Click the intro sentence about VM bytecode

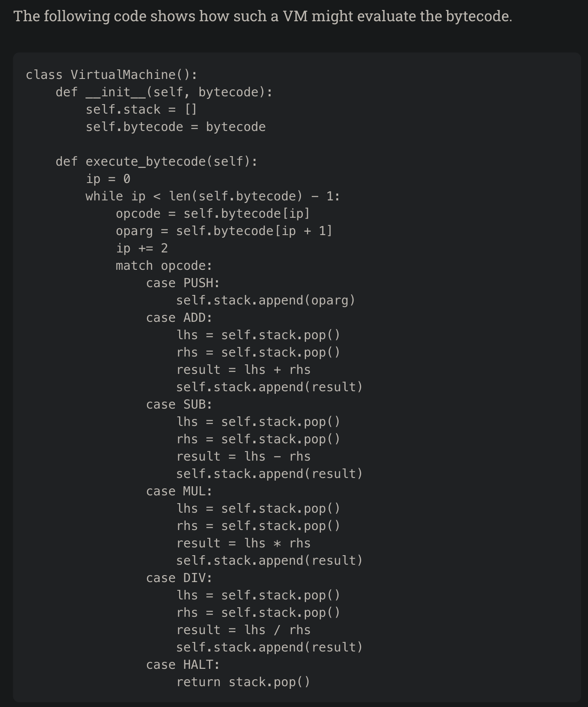coord(262,16)
